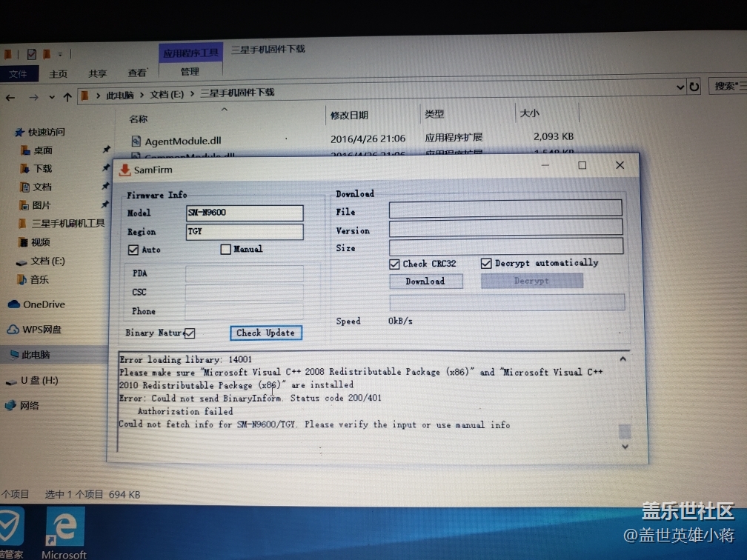The image size is (747, 560).
Task: Click the Download button
Action: (425, 281)
